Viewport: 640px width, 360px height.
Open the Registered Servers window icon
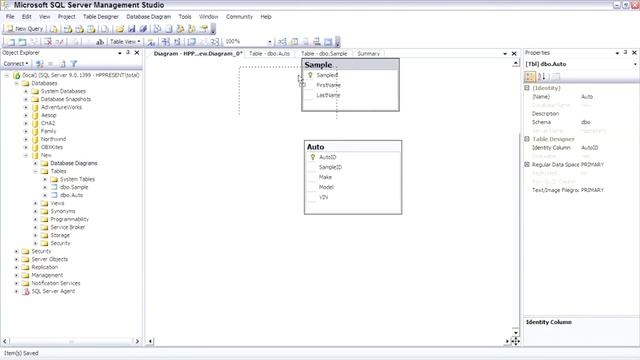pos(157,29)
